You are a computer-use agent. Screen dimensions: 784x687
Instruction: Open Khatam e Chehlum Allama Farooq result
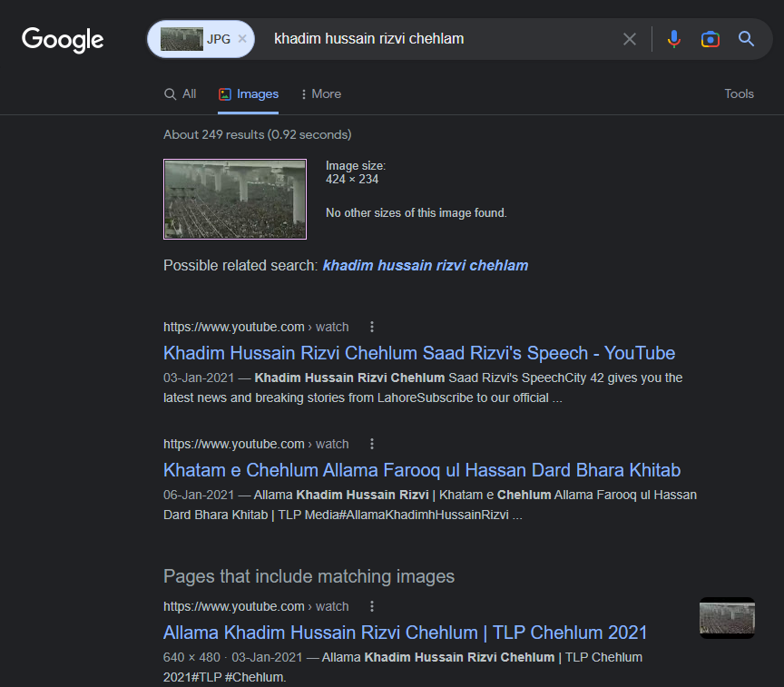(x=422, y=470)
